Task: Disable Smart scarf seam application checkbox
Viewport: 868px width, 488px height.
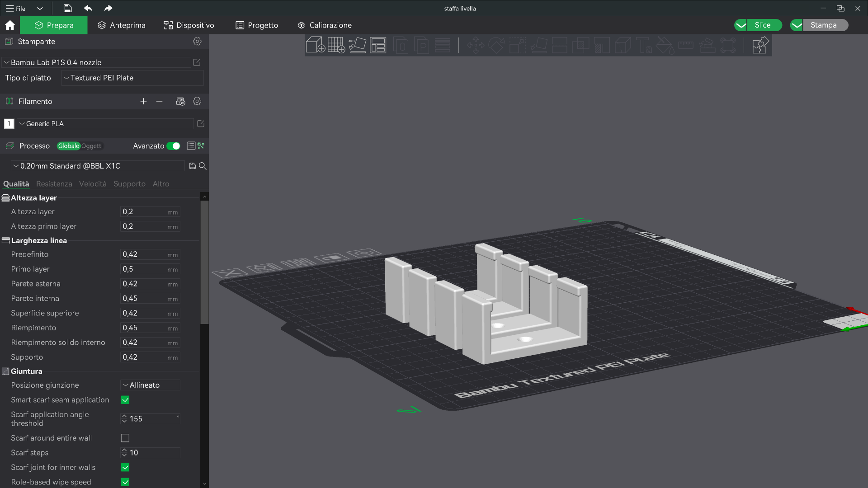Action: (125, 400)
